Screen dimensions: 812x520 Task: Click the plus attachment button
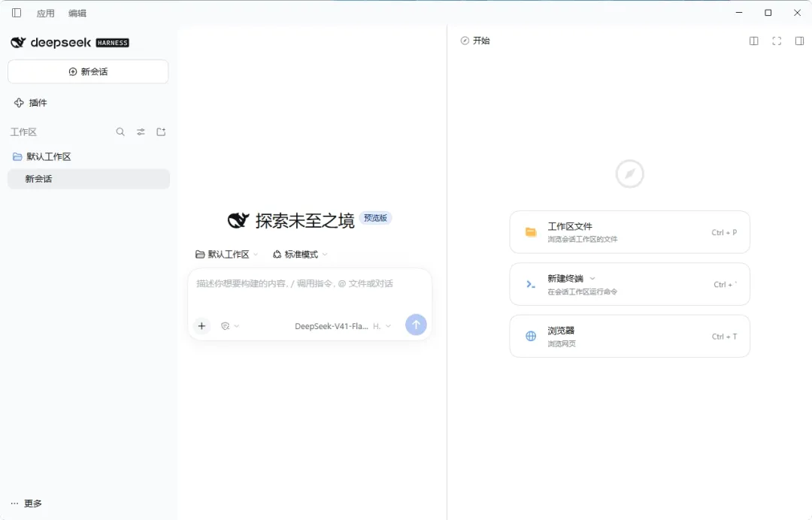(202, 326)
